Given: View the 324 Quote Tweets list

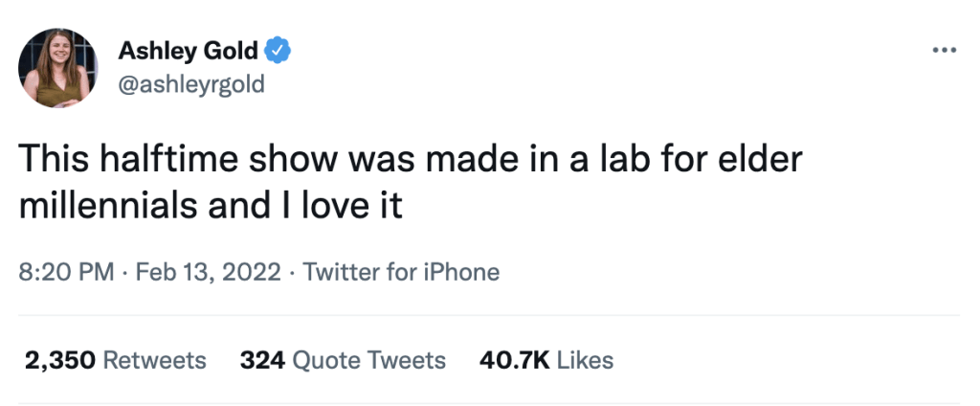Looking at the screenshot, I should [343, 360].
